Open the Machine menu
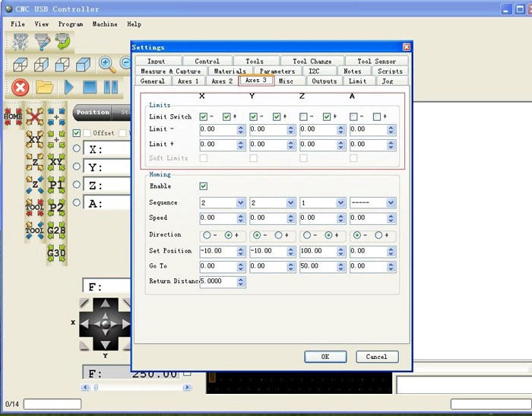 click(105, 24)
